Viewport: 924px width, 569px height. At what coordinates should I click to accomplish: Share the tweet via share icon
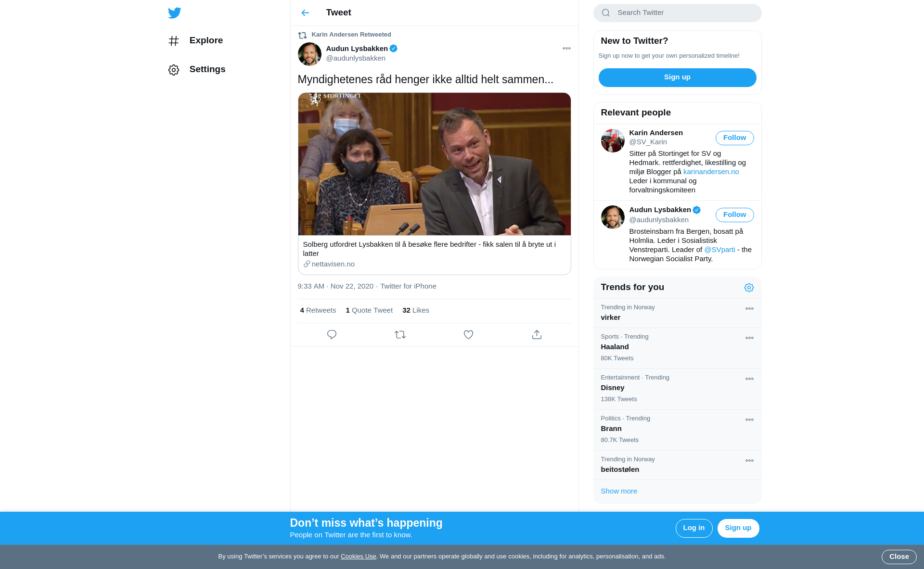coord(537,335)
